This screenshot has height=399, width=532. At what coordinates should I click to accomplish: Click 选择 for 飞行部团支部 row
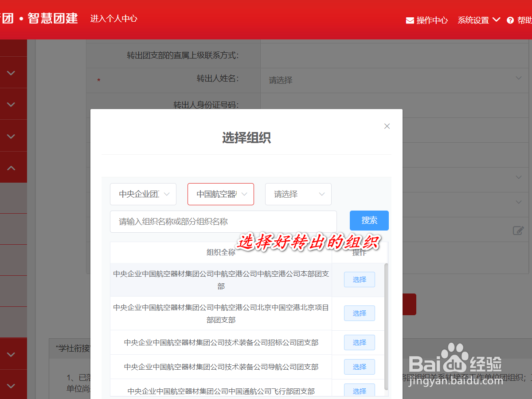359,391
